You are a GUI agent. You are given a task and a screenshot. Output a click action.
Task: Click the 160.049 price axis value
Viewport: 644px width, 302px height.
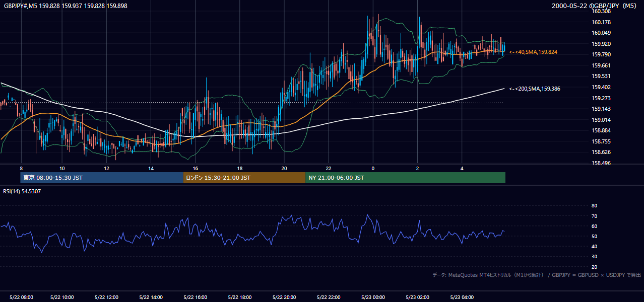coord(601,33)
